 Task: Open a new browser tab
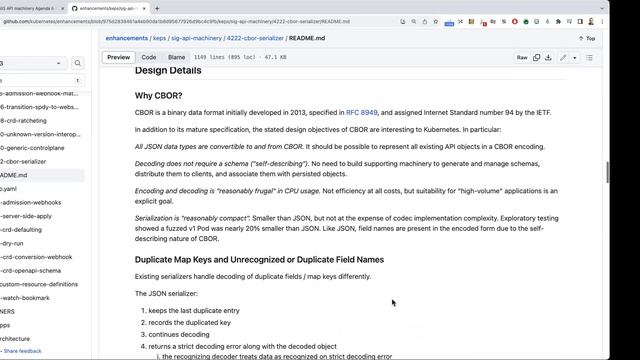point(157,8)
